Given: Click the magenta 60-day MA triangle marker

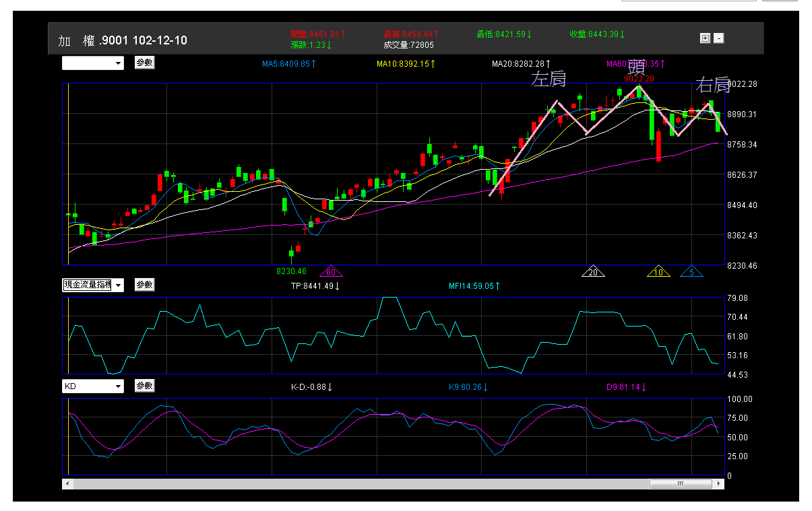Looking at the screenshot, I should 331,272.
